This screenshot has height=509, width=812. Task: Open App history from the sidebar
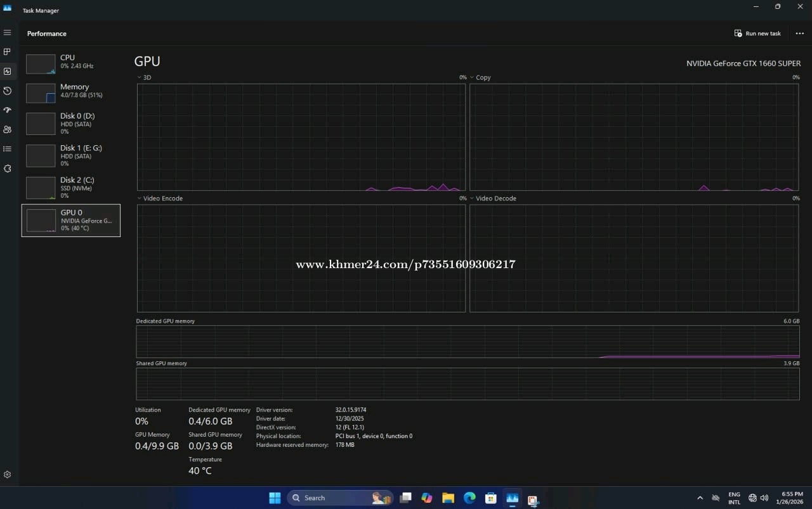pyautogui.click(x=8, y=91)
